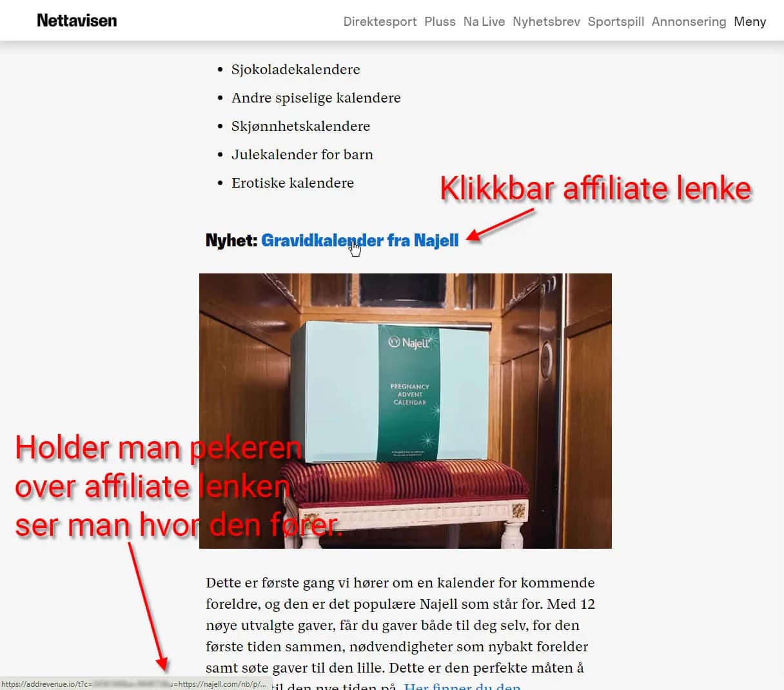784x690 pixels.
Task: Click the Skjønnhetskalendere list item
Action: coord(301,126)
